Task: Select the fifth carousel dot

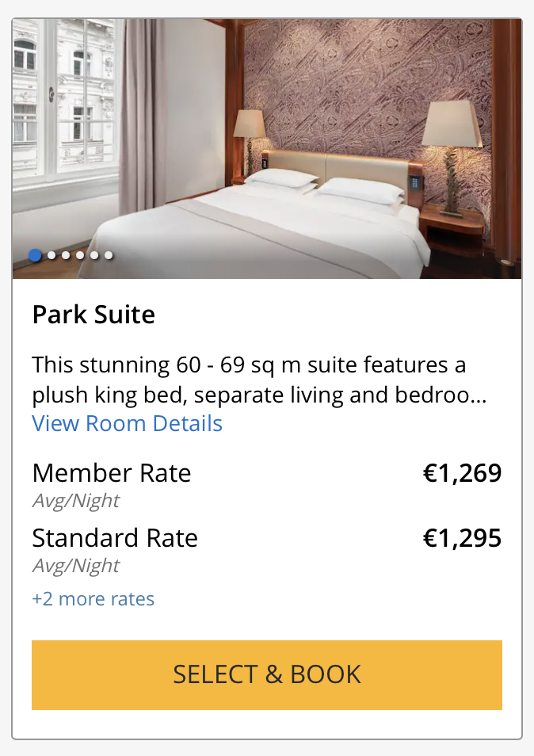Action: (x=93, y=255)
